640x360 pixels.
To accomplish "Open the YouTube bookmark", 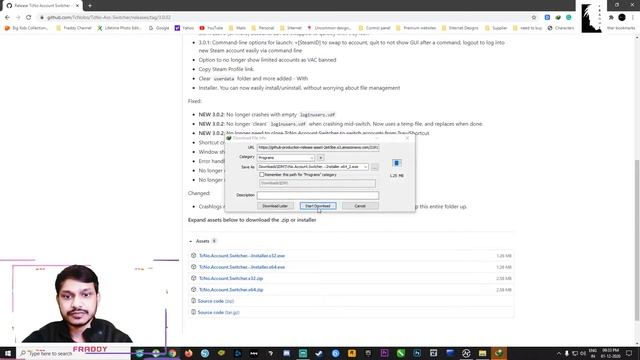I will (211, 28).
